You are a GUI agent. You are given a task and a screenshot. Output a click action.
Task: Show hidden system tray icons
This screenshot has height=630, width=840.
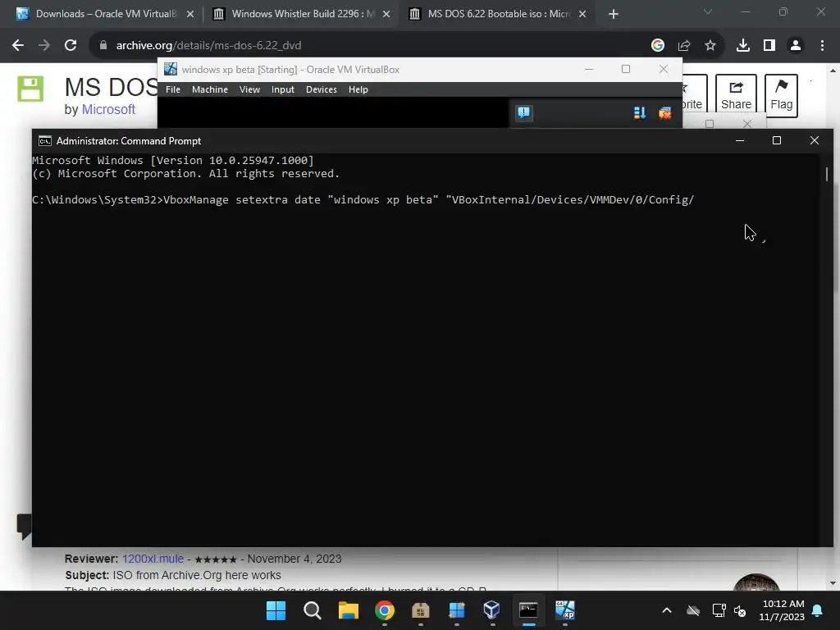coord(667,610)
